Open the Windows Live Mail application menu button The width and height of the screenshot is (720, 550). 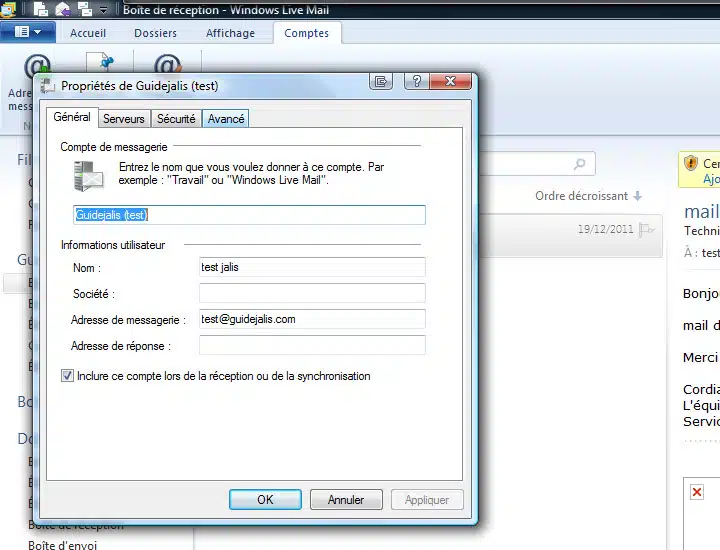(28, 32)
